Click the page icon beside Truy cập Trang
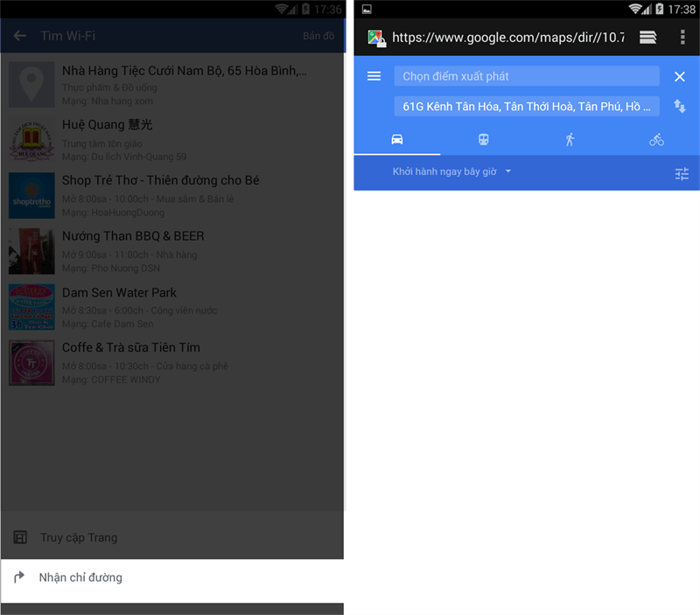 pos(20,537)
